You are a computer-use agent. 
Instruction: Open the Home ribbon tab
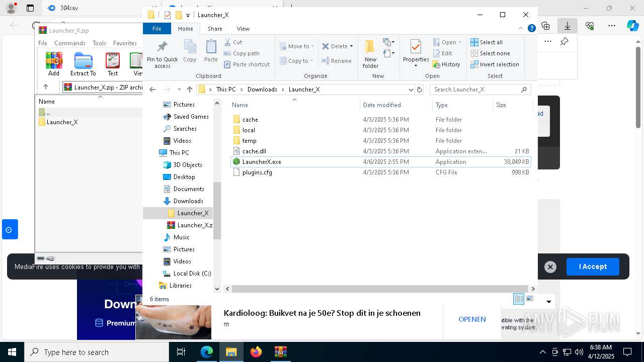pos(186,29)
